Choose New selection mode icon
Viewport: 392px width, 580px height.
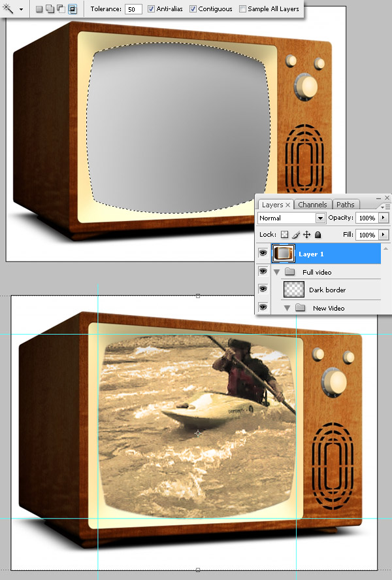(39, 9)
